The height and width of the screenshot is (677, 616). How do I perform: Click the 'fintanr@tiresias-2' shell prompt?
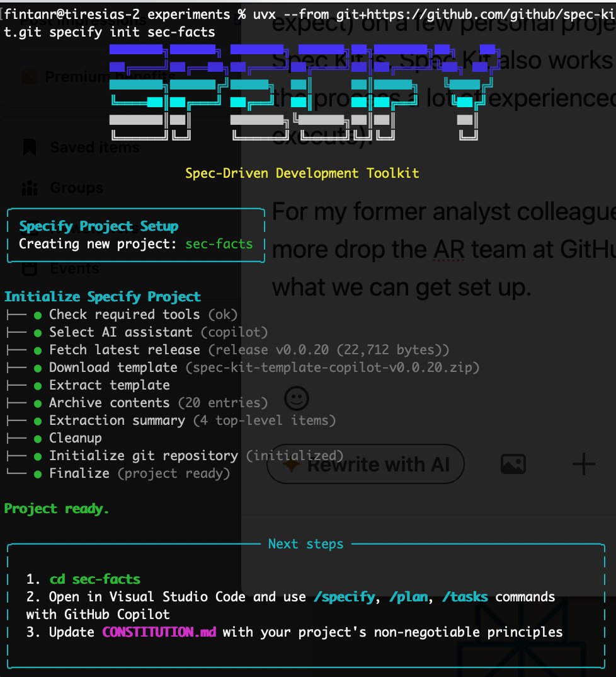72,14
